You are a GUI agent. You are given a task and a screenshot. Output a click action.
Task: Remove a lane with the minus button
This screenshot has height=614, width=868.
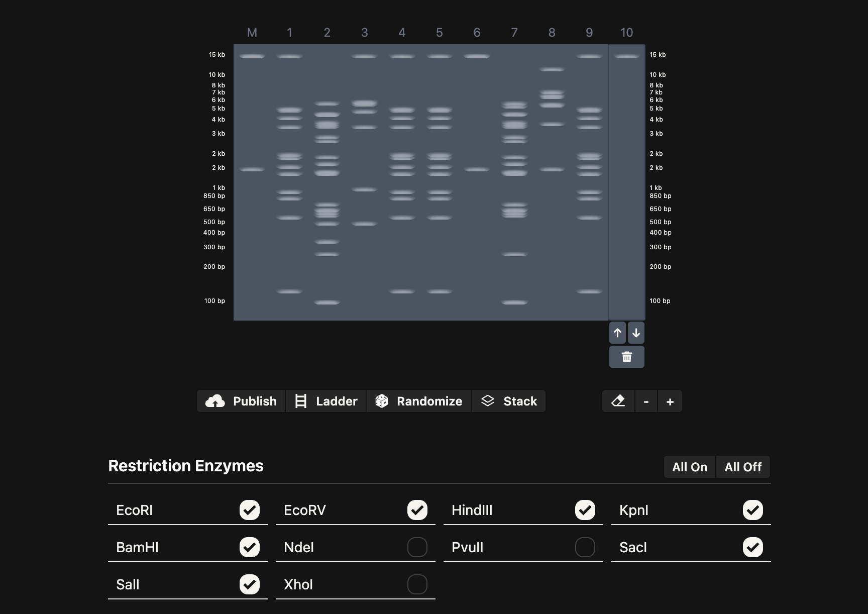(x=646, y=401)
